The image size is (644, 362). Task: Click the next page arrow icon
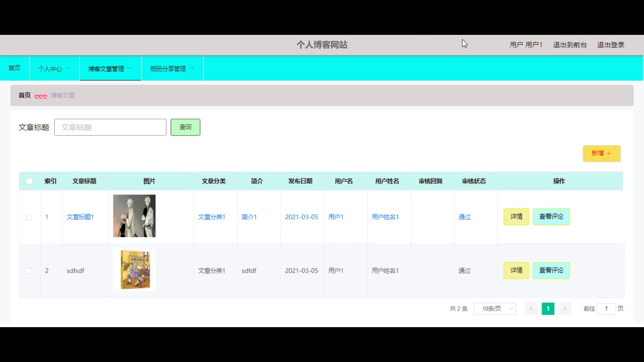pyautogui.click(x=565, y=309)
